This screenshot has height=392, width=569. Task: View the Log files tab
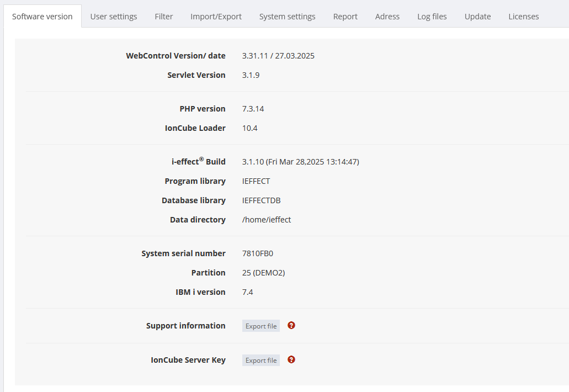tap(432, 17)
